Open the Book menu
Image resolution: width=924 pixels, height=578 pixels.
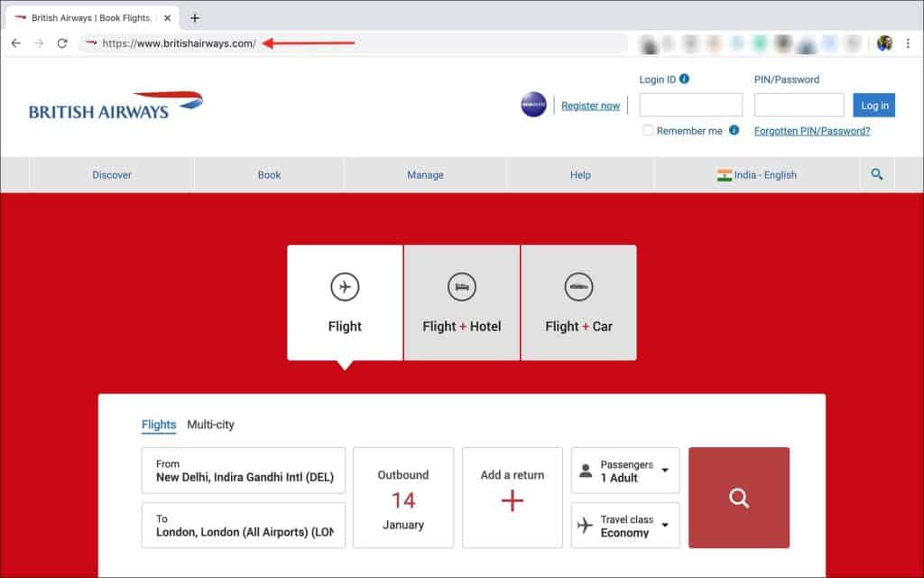pyautogui.click(x=269, y=175)
